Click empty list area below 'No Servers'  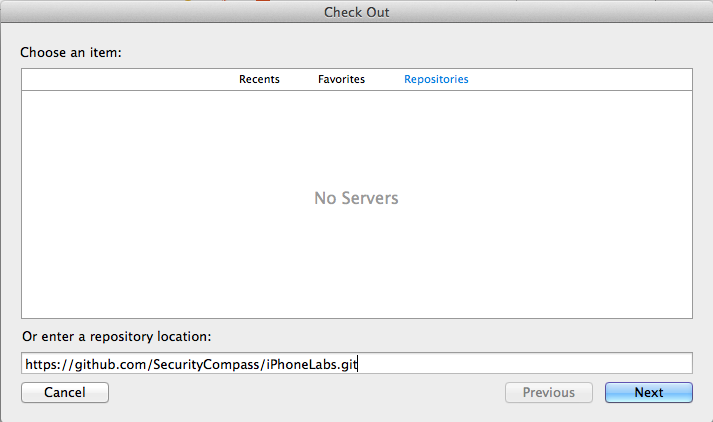(356, 270)
